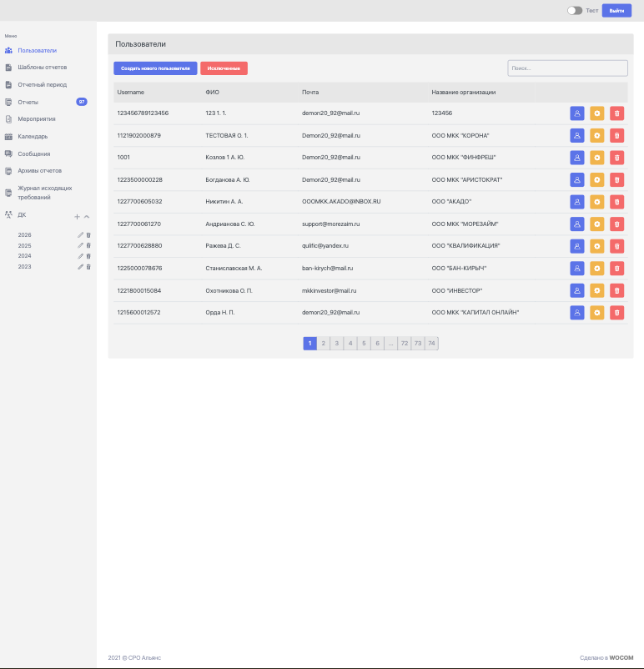Delete user Охотникова О. П.
Viewport: 644px width, 669px height.
(x=616, y=290)
